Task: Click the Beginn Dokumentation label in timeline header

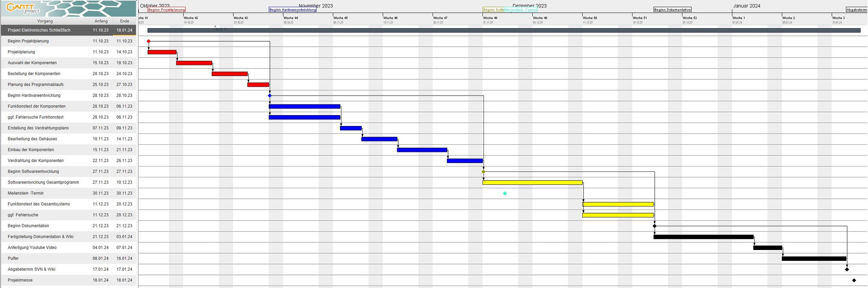Action: 672,10
